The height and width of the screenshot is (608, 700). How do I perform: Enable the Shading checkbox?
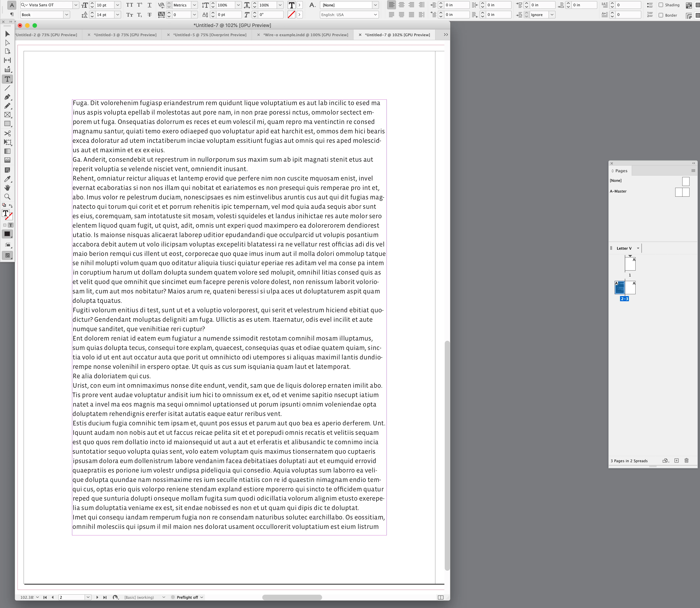pos(661,5)
